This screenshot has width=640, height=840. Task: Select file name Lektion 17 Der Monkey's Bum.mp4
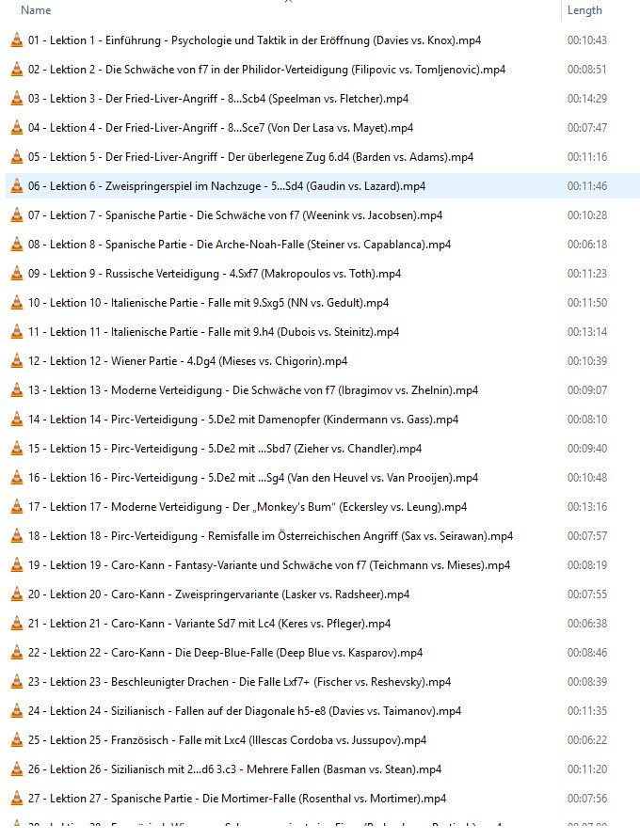[x=248, y=507]
